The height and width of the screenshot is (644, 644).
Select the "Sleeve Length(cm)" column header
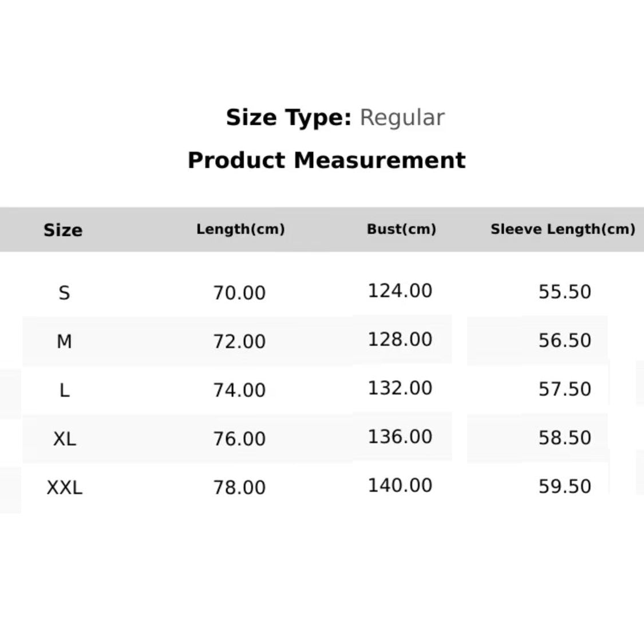click(x=563, y=229)
